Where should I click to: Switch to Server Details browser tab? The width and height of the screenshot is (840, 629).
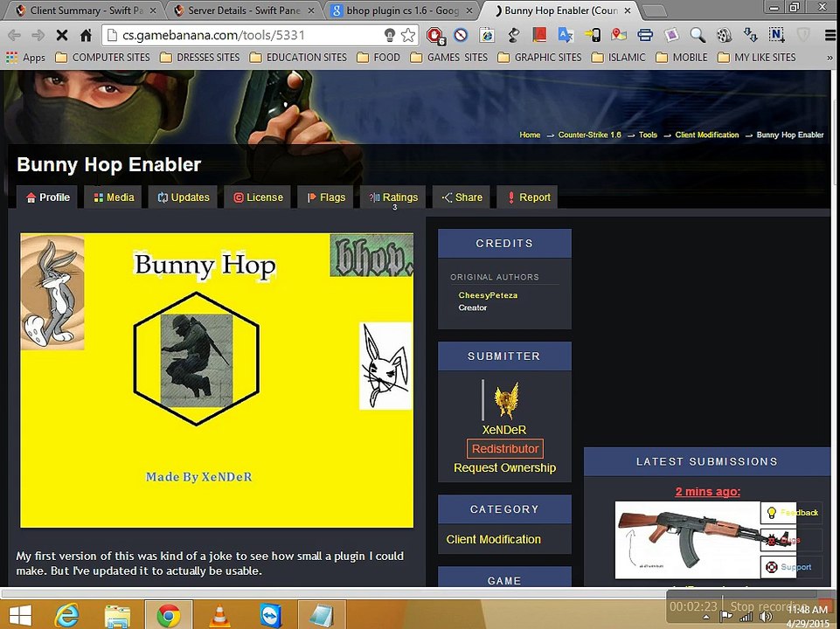pyautogui.click(x=244, y=10)
